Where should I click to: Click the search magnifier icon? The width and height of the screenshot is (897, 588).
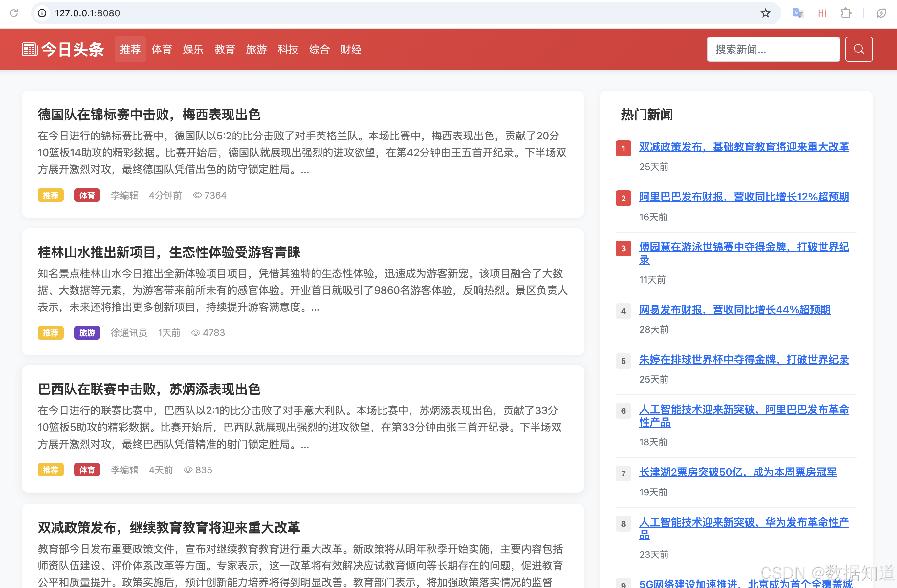[x=859, y=49]
